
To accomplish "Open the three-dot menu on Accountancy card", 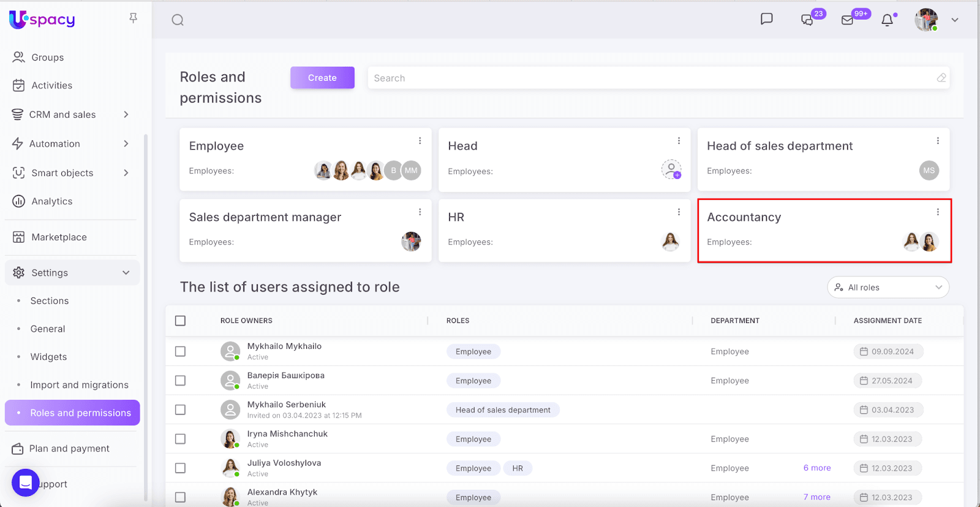I will tap(937, 212).
